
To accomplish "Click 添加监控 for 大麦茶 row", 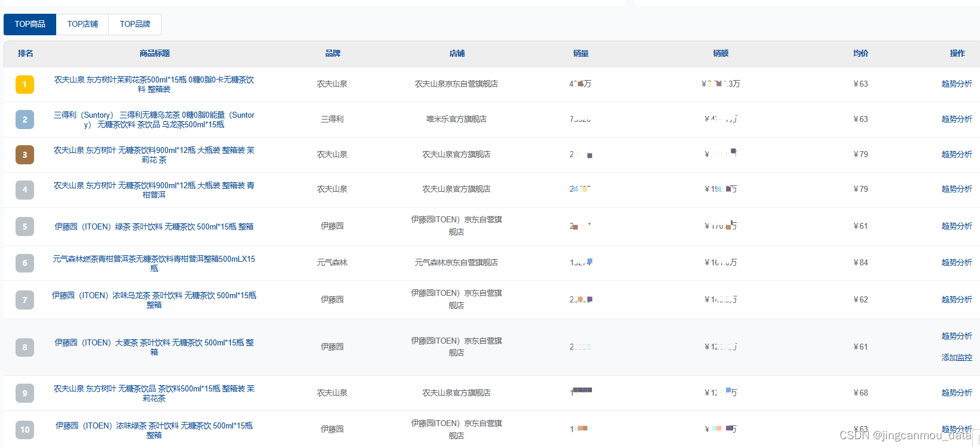I will pos(957,358).
